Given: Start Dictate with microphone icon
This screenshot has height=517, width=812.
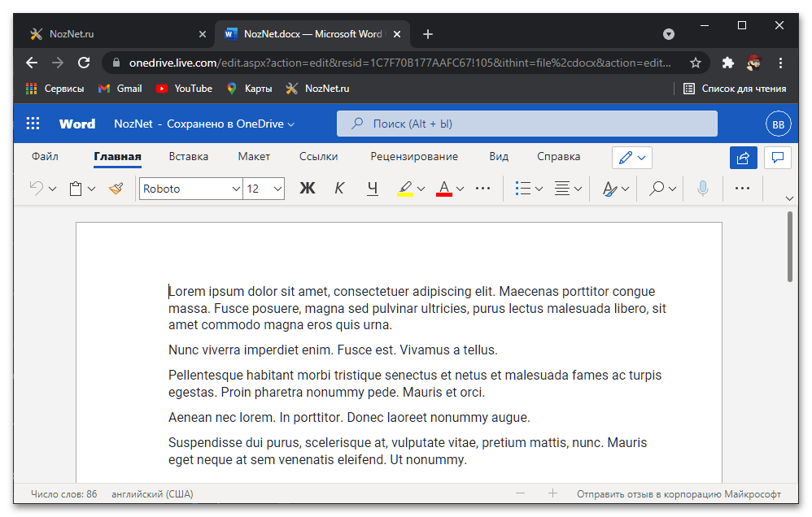Looking at the screenshot, I should [703, 189].
